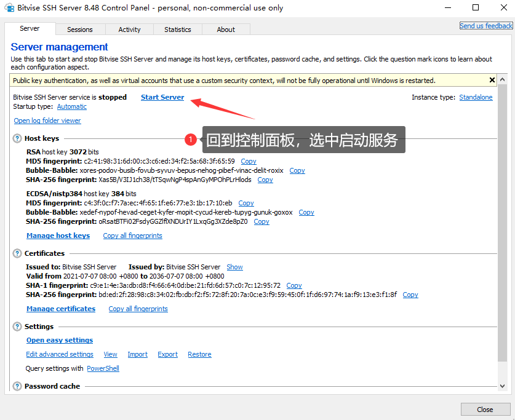Screen dimensions: 515x420
Task: Click the scrollbar up arrow
Action: [502, 79]
